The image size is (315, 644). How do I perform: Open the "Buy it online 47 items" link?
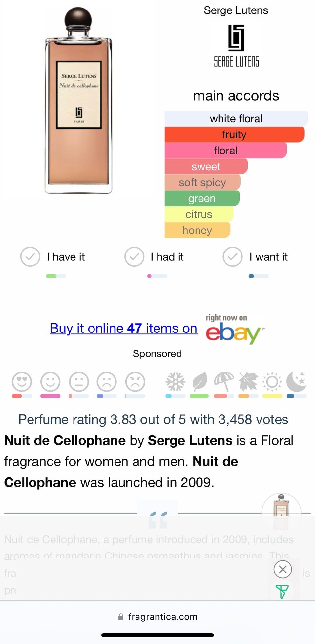[123, 328]
